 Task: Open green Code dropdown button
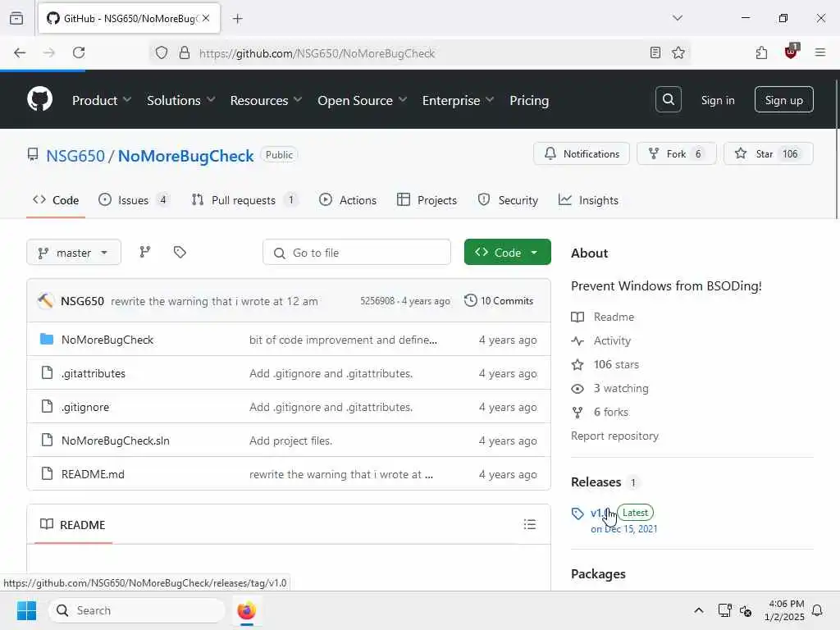point(507,252)
